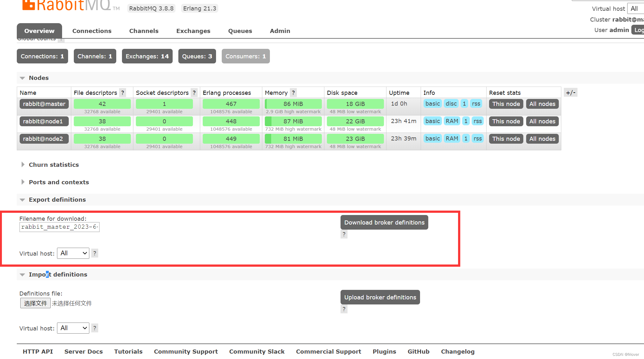
Task: Open the Changelog footer link
Action: [x=458, y=351]
